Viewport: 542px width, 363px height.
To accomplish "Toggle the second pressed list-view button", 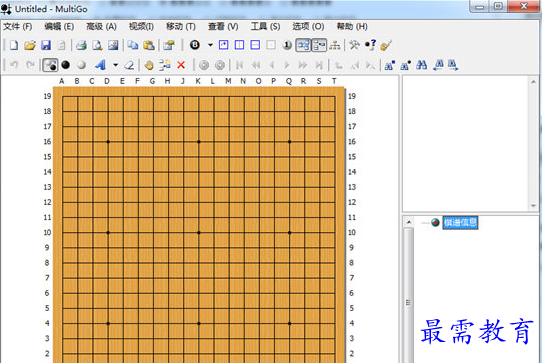I will tap(319, 45).
